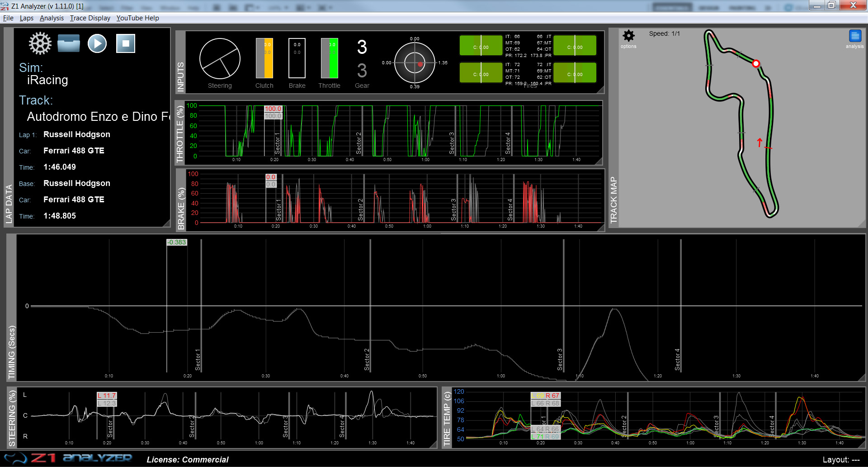
Task: Click the white current gear number
Action: click(362, 47)
